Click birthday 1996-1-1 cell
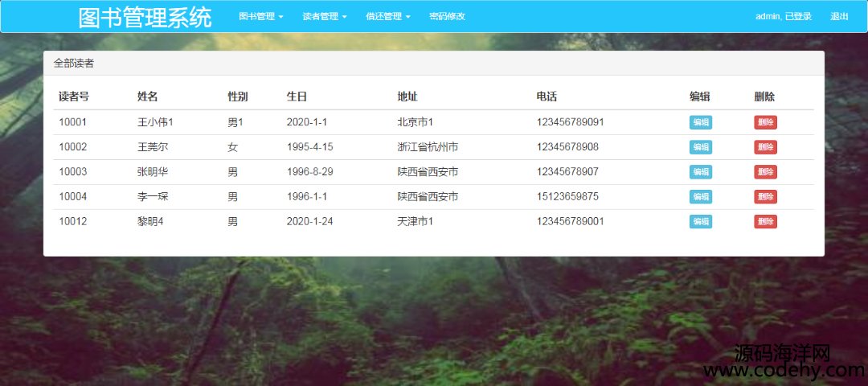Viewport: 868px width, 386px height. [x=307, y=196]
